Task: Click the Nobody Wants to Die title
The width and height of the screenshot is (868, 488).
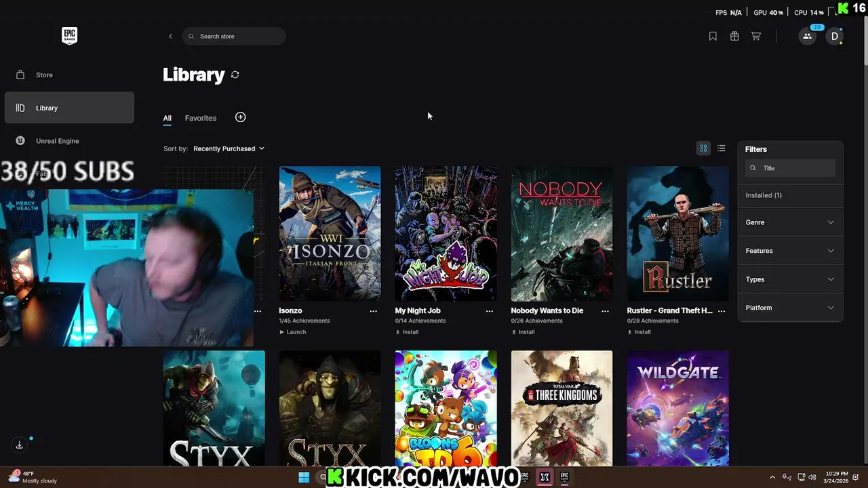Action: pyautogui.click(x=547, y=310)
